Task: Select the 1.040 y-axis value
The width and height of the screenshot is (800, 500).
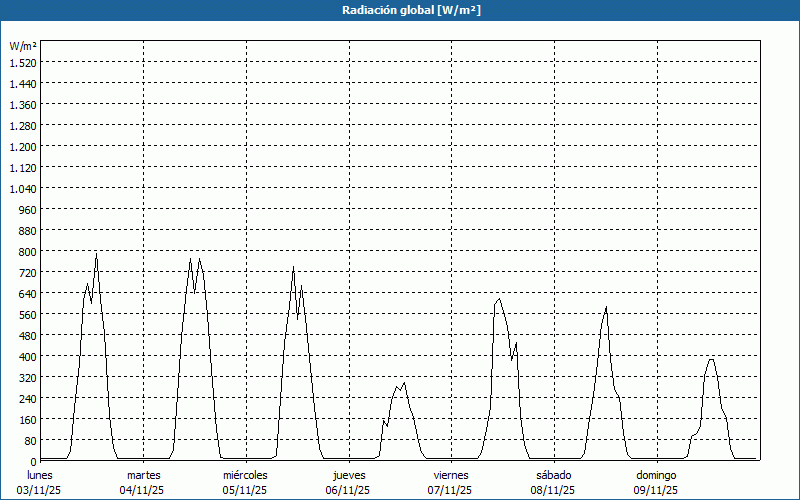Action: click(23, 188)
